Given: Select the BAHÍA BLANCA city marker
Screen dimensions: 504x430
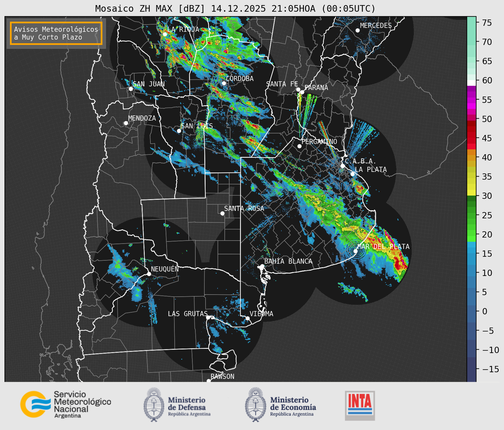Looking at the screenshot, I should (x=262, y=266).
